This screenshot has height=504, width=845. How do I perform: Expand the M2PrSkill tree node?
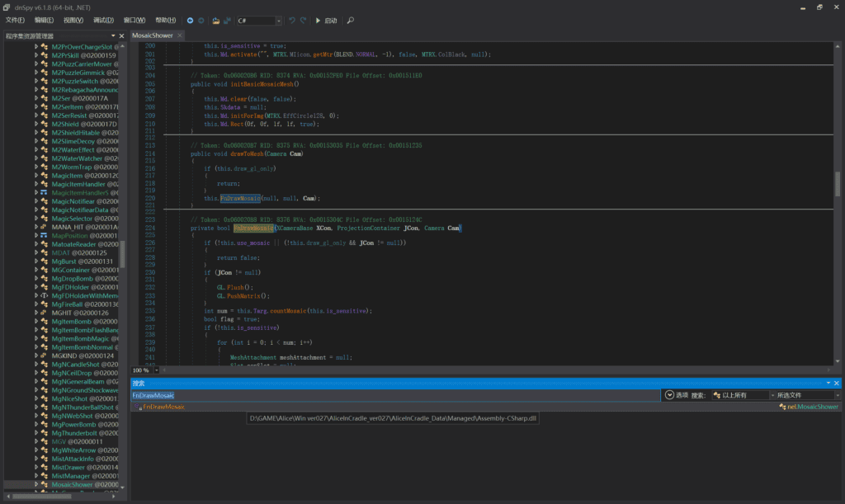[x=36, y=55]
